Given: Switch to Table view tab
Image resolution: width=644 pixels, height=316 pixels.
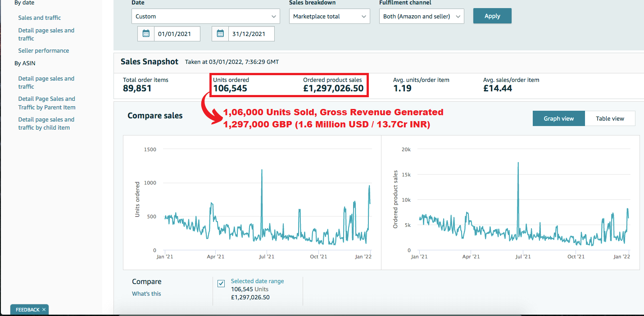Looking at the screenshot, I should [610, 118].
